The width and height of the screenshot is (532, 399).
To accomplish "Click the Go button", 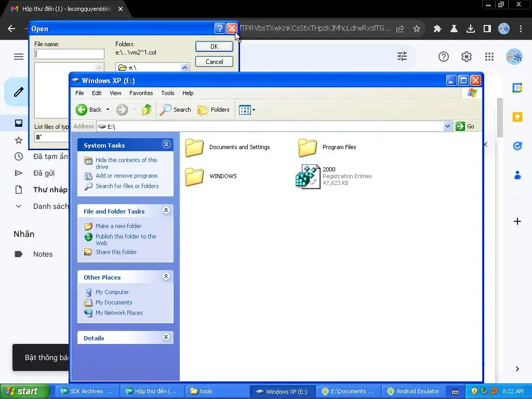I will point(465,126).
